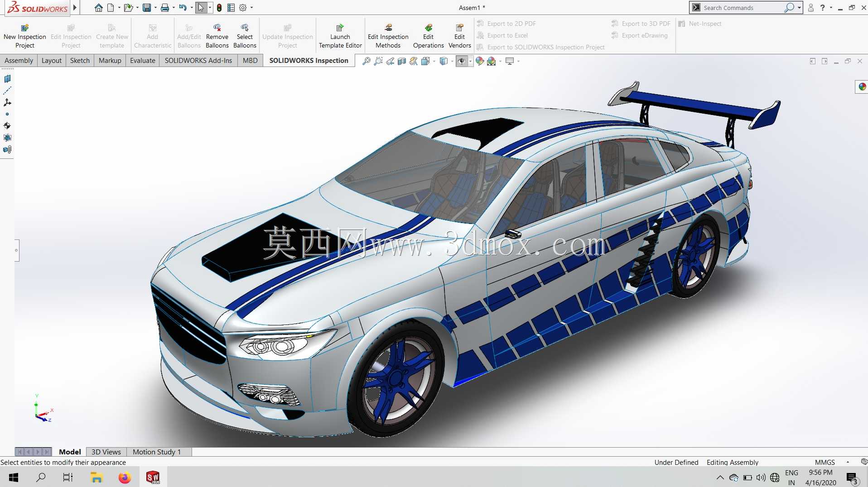This screenshot has width=868, height=487.
Task: Toggle Hide/Show Items eye button
Action: tap(462, 61)
